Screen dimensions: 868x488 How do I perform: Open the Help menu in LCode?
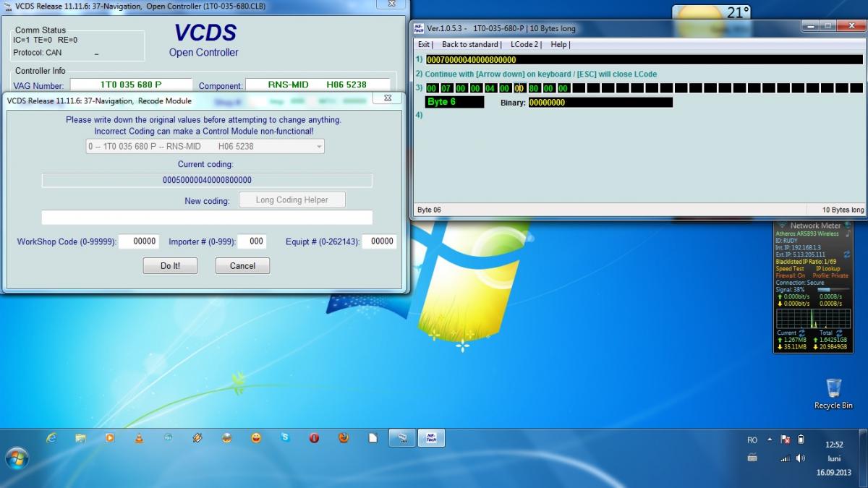pos(559,45)
